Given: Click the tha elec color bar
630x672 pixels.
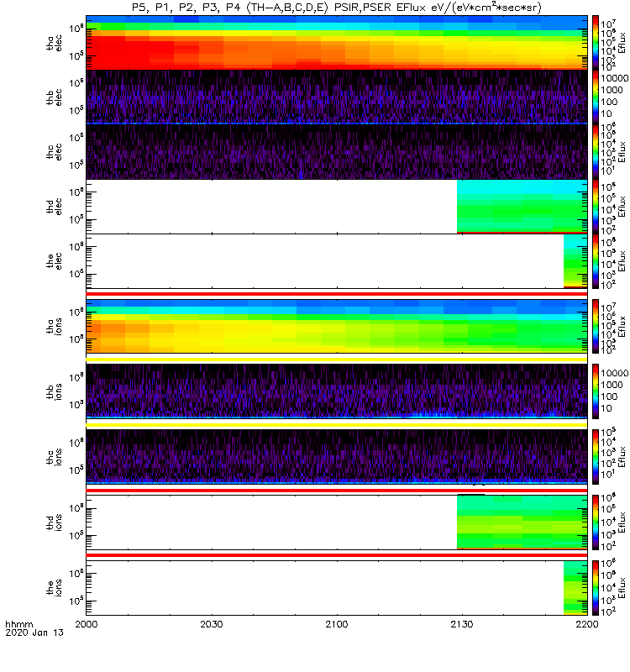Looking at the screenshot, I should tap(596, 43).
